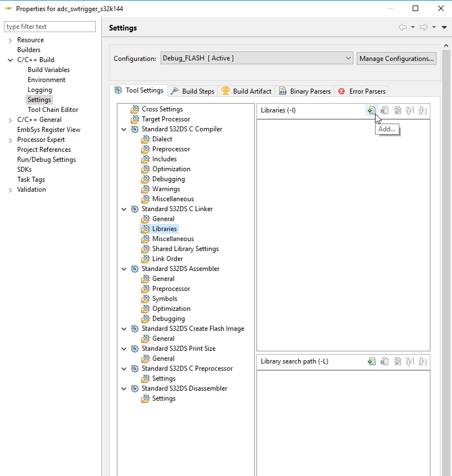This screenshot has width=452, height=476.
Task: Click the vertical scrollbar up arrow
Action: [446, 45]
